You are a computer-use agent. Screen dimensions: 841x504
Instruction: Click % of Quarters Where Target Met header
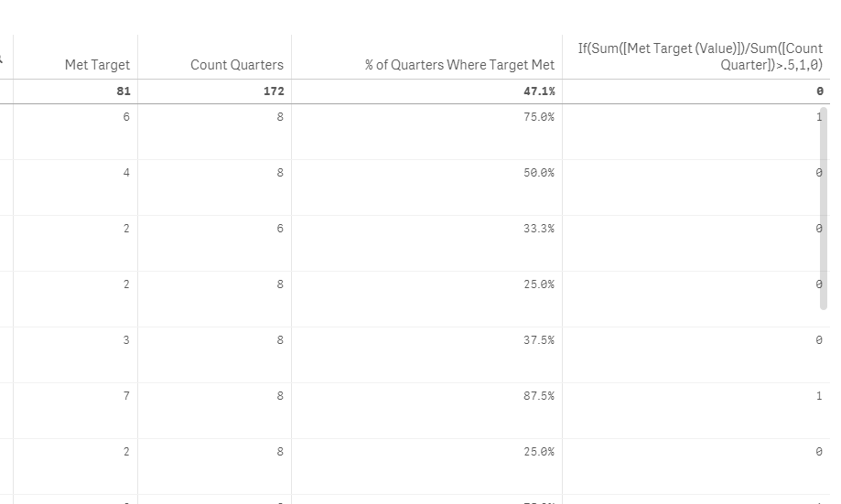coord(459,65)
